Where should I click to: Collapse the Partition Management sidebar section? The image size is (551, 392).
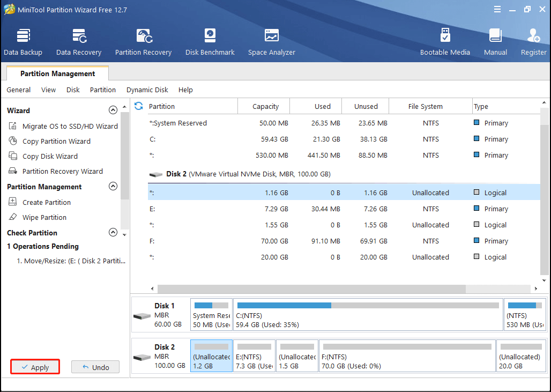113,186
